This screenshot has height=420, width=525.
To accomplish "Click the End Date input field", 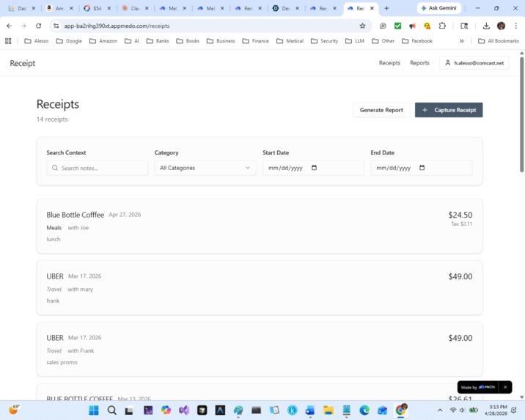I will (421, 168).
